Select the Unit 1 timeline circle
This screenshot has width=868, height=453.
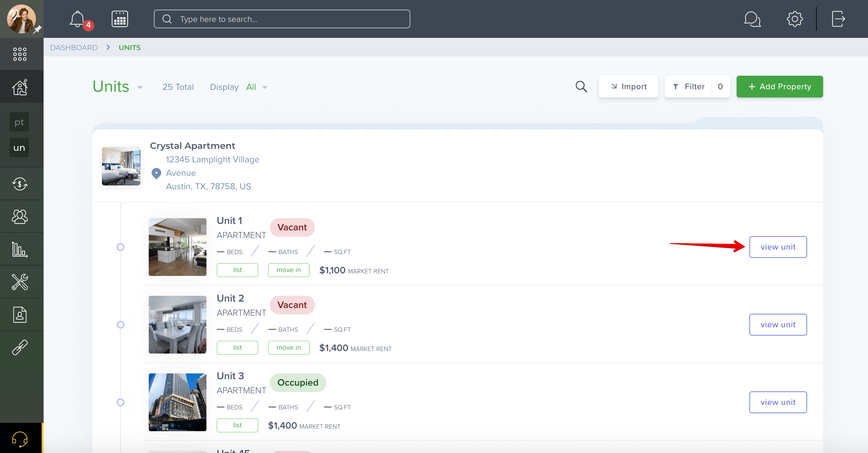tap(120, 247)
